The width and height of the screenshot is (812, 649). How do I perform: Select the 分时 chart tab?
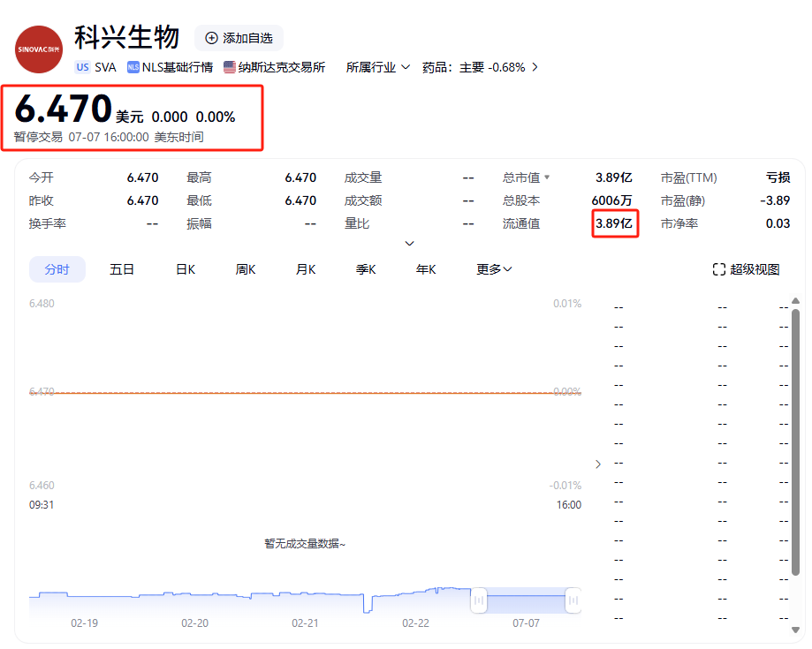[x=57, y=269]
